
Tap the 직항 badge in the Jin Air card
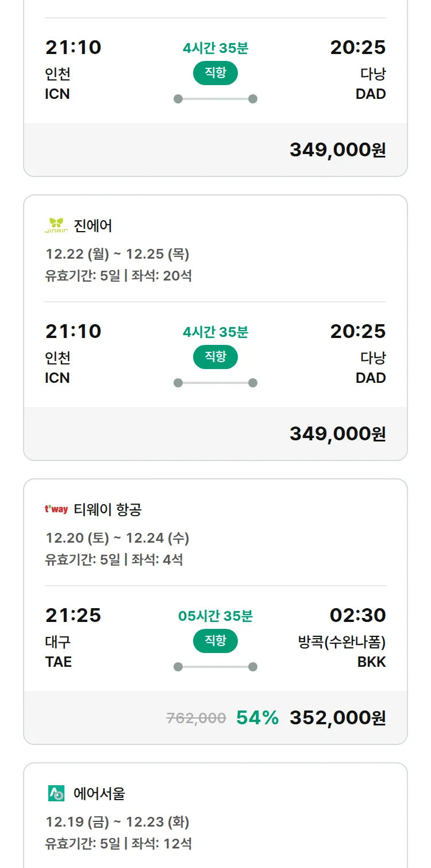click(215, 357)
